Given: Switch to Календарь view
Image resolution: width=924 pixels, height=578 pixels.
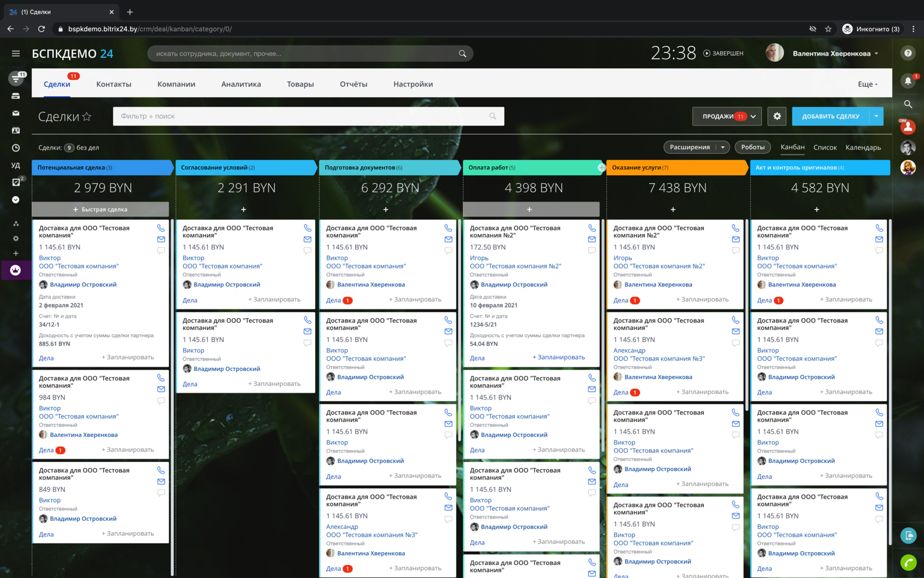Looking at the screenshot, I should pyautogui.click(x=863, y=147).
